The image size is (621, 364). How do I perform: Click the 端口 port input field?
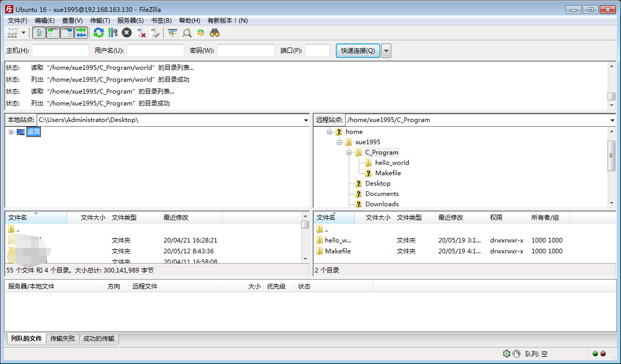point(317,50)
